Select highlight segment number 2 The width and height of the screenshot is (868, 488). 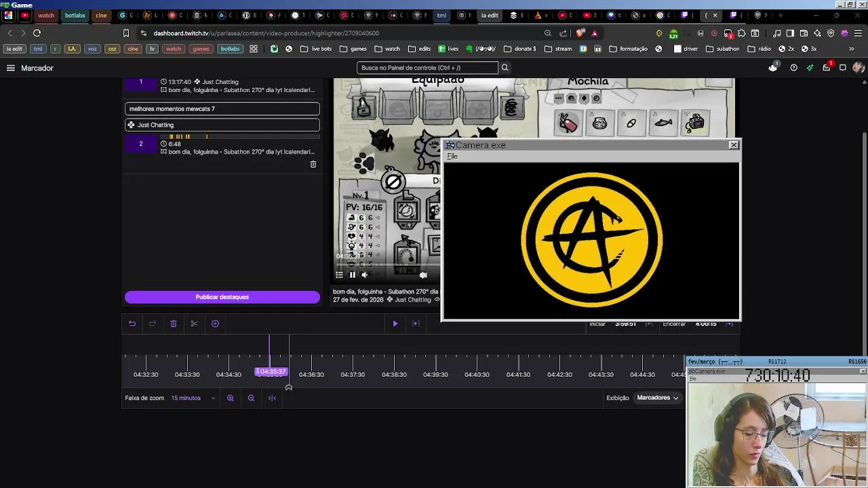pyautogui.click(x=141, y=144)
